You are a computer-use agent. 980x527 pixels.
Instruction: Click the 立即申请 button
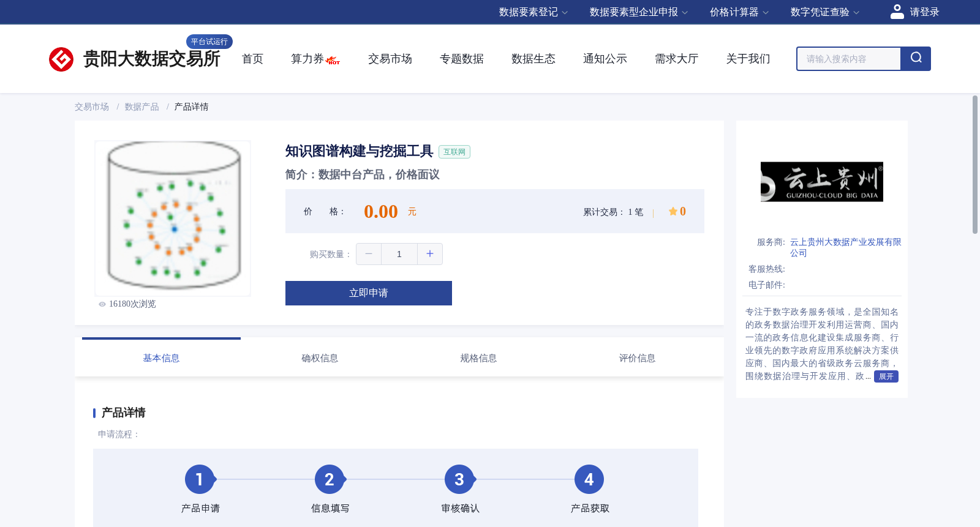click(369, 293)
